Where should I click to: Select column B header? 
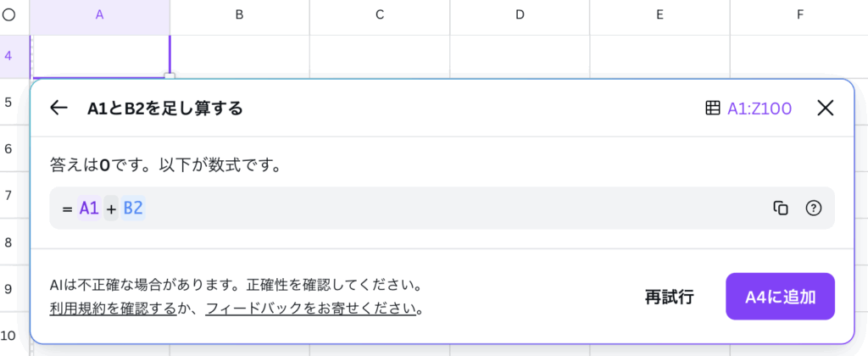tap(240, 15)
